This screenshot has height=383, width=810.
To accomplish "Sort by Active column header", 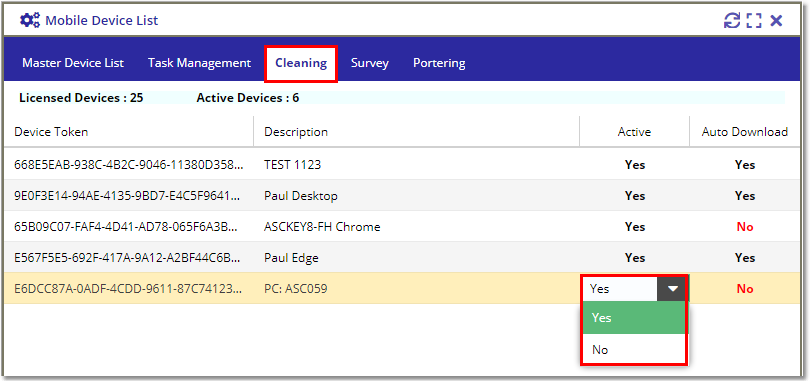I will 634,132.
